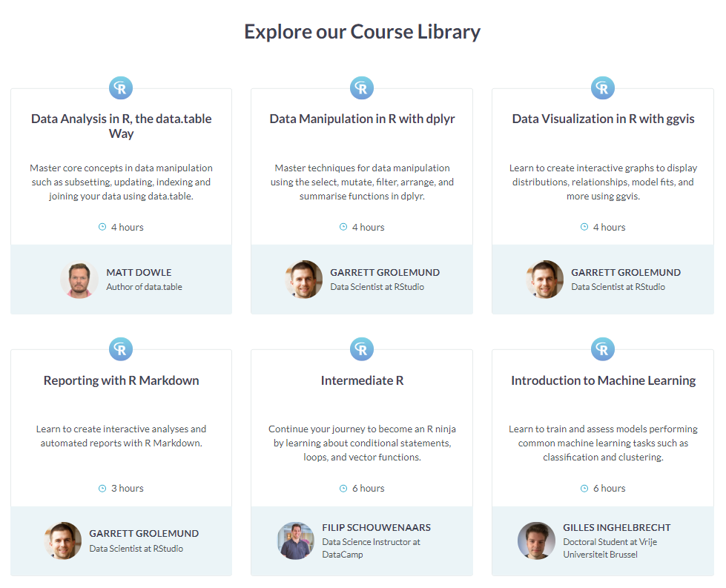Open Introduction to Machine Learning course
Screen dimensions: 726x588
(603, 380)
